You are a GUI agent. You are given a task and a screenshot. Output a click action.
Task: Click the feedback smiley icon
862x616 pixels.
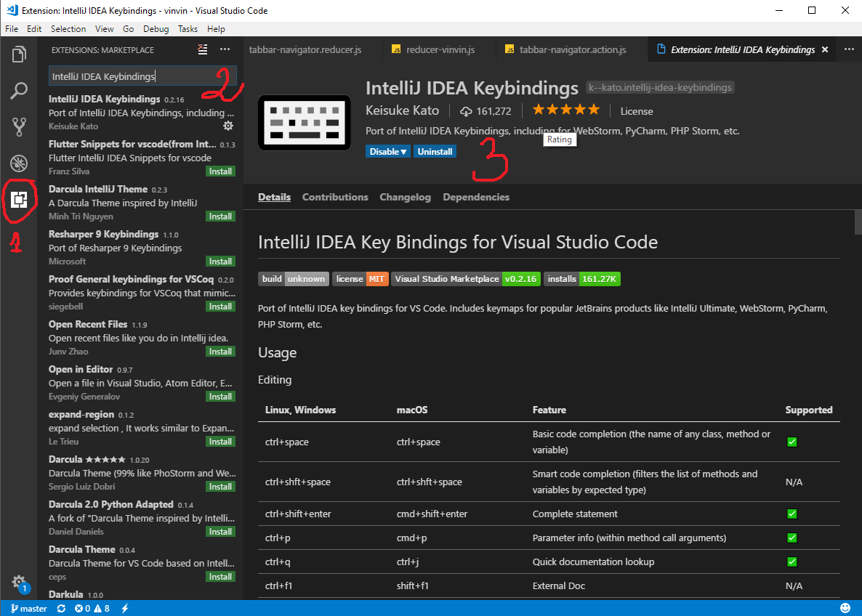coord(845,608)
